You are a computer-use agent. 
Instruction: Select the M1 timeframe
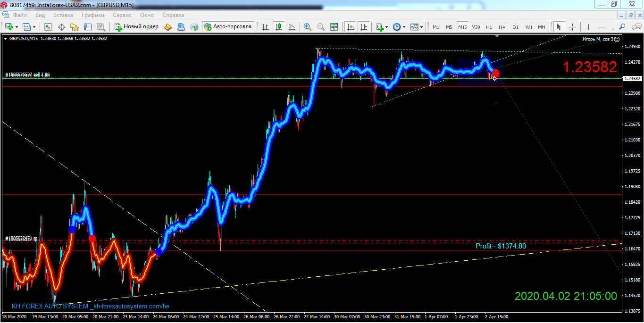(436, 27)
